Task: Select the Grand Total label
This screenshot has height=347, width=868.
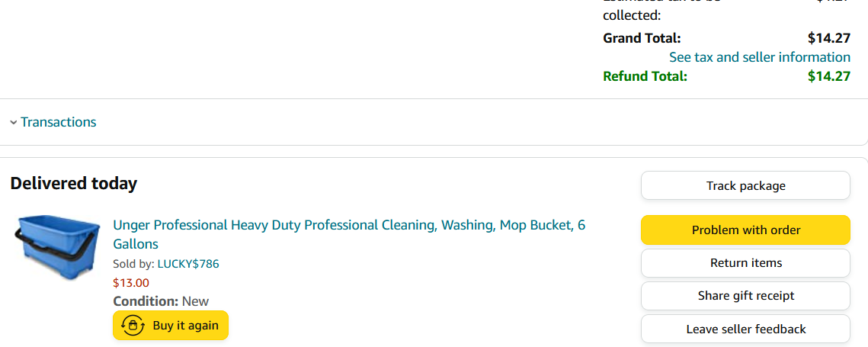Action: point(642,38)
